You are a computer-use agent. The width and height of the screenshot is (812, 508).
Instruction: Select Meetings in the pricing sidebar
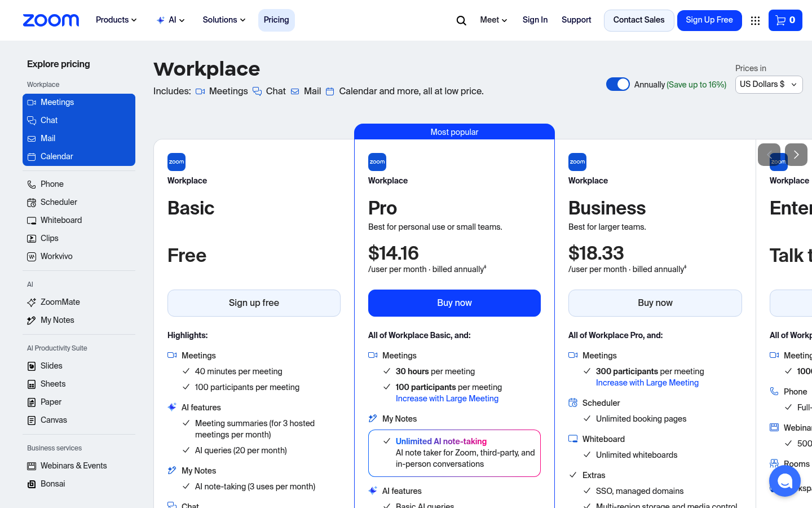pos(79,102)
